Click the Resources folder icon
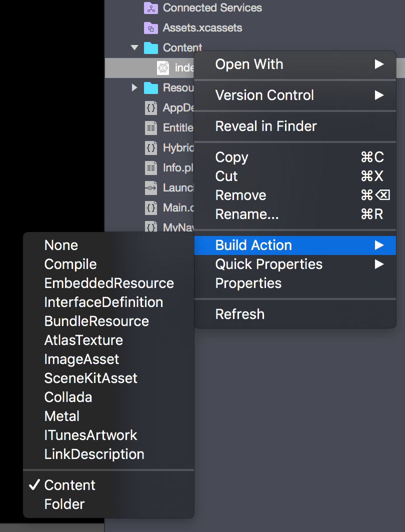This screenshot has width=405, height=532. point(150,87)
